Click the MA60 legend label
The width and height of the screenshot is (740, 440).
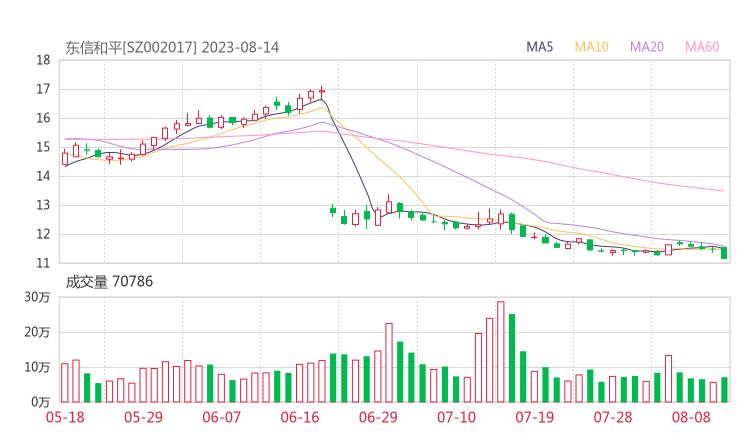tap(702, 47)
